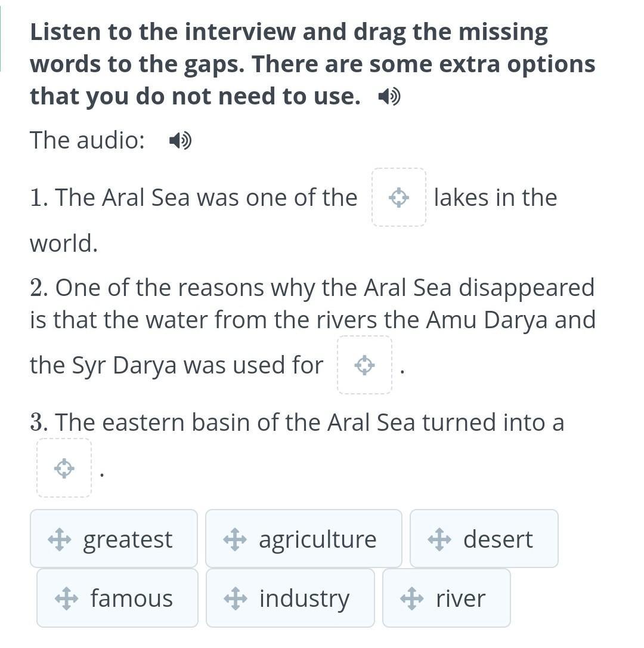Screen dimensions: 644x648
Task: Click the target icon in the first gap
Action: (399, 198)
